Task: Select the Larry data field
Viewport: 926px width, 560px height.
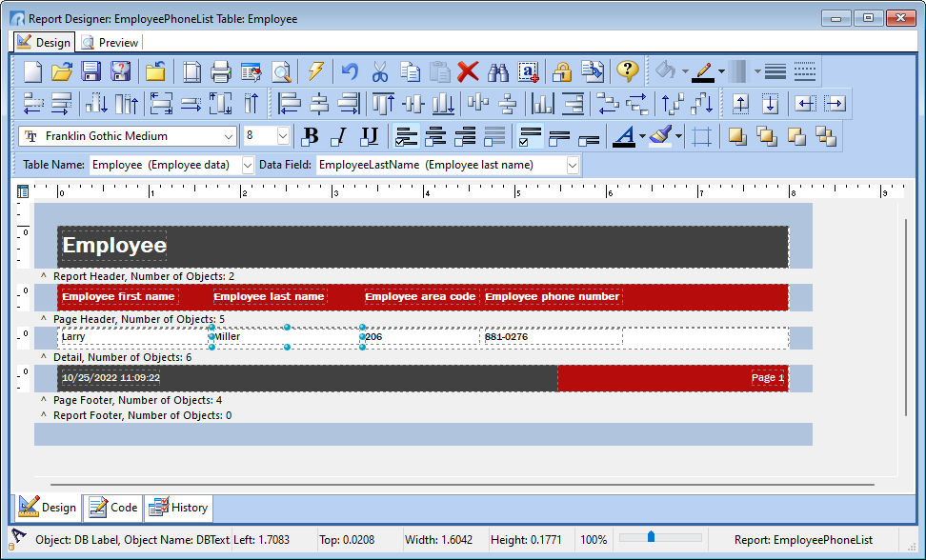Action: point(133,337)
